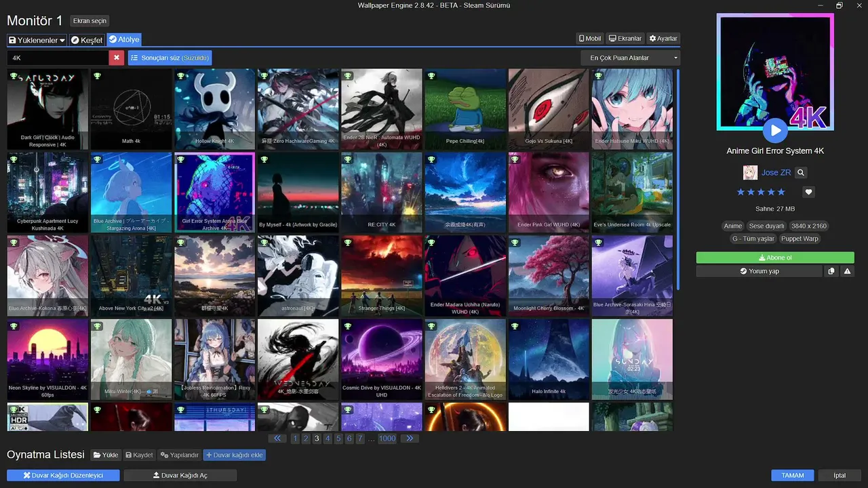Open author profile link Jose ZR
The height and width of the screenshot is (488, 868).
tap(776, 173)
